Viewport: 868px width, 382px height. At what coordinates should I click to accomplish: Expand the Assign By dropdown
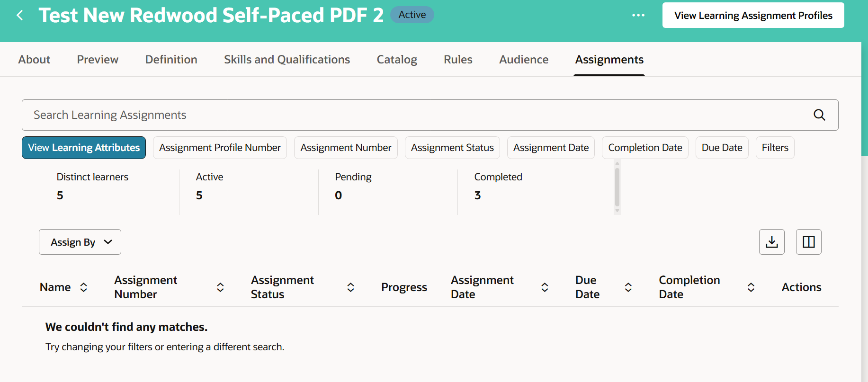[80, 242]
